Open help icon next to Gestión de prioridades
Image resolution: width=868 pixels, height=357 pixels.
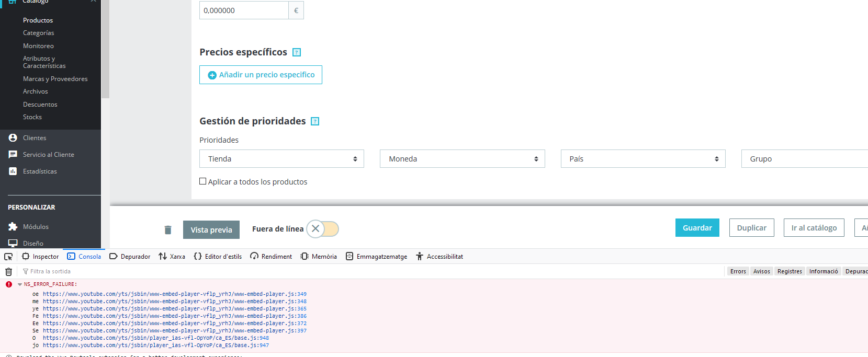pyautogui.click(x=315, y=121)
